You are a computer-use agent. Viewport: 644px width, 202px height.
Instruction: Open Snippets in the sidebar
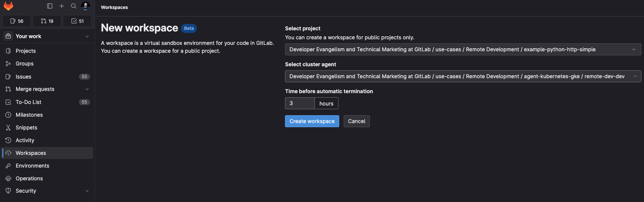click(47, 128)
